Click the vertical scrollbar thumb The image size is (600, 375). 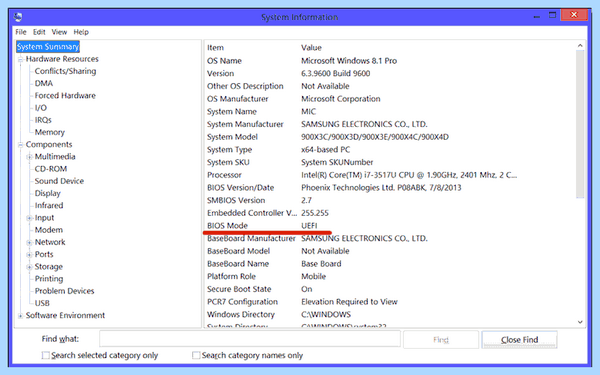click(580, 124)
